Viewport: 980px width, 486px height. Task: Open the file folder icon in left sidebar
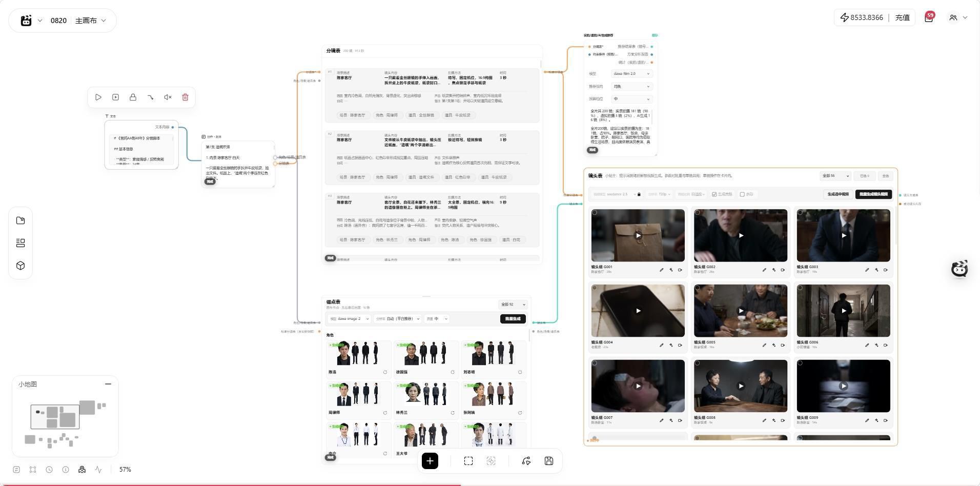coord(21,220)
